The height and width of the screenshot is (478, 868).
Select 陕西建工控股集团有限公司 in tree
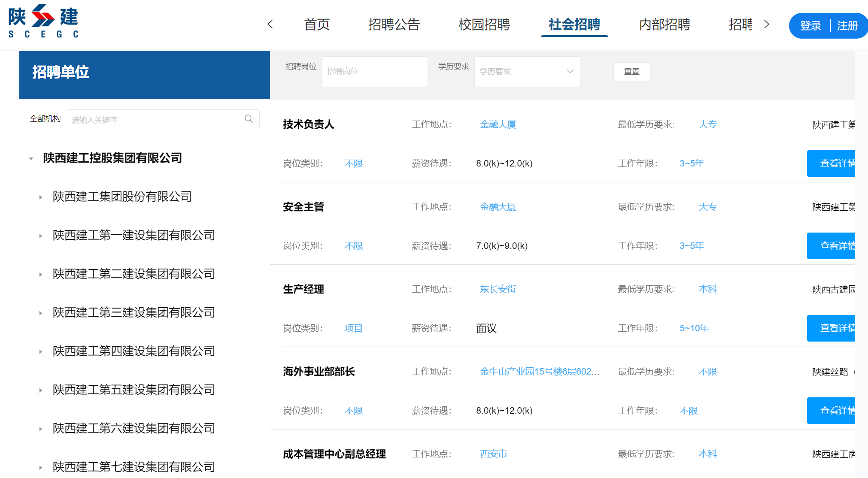tap(112, 158)
